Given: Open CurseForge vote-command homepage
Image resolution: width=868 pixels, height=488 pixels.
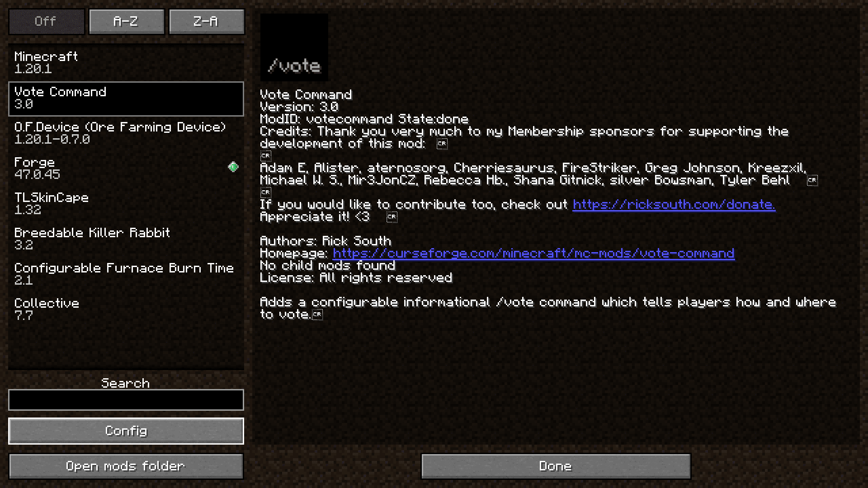Looking at the screenshot, I should 533,253.
